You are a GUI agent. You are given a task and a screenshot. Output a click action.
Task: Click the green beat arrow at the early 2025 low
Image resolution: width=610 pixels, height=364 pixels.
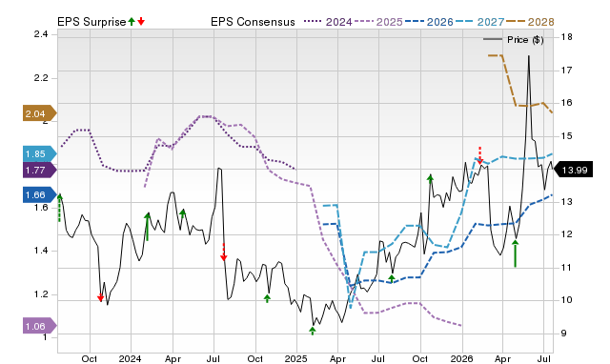313,331
